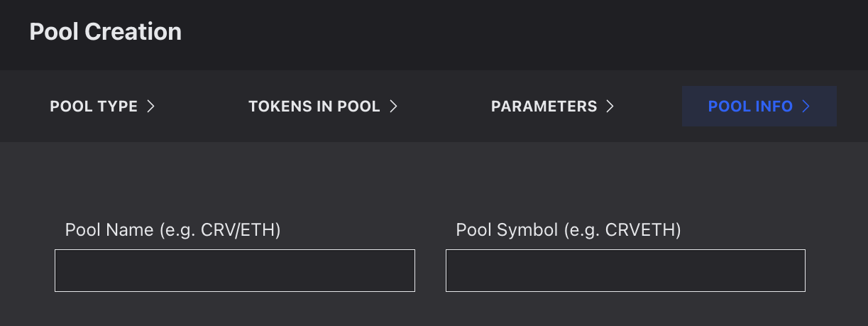This screenshot has width=868, height=326.
Task: Select the highlighted Pool Info tab
Action: tap(759, 107)
